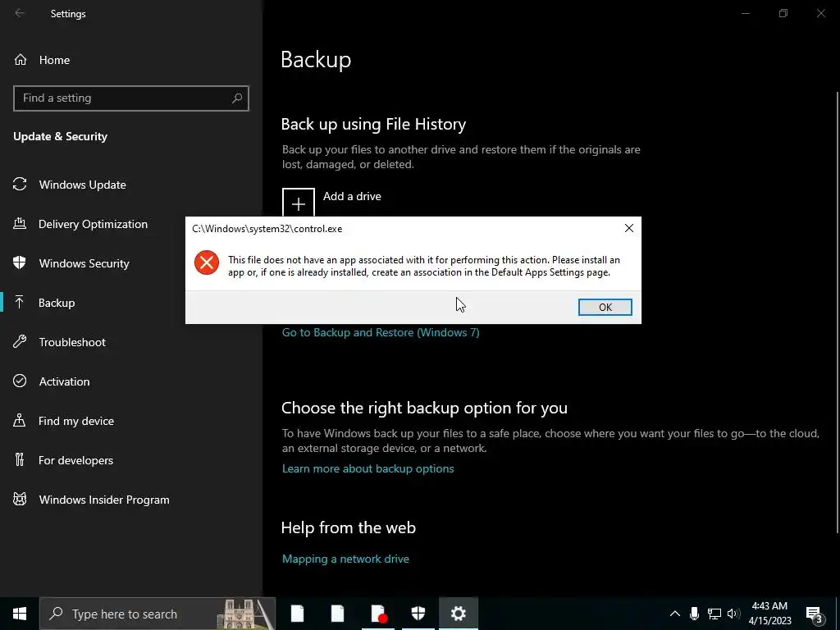Click the network tray icon

pyautogui.click(x=714, y=614)
